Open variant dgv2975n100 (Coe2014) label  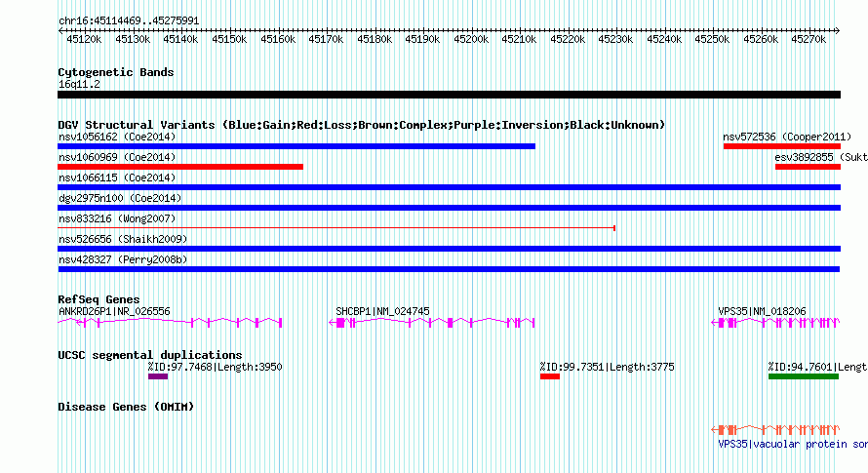tap(120, 198)
